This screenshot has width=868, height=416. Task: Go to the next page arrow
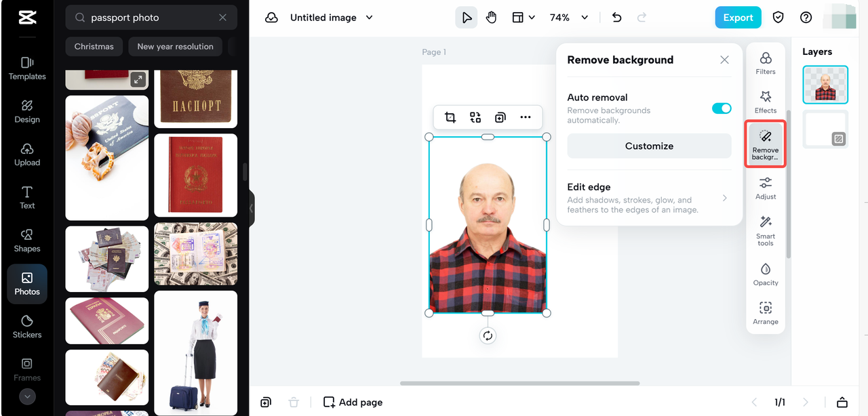click(806, 402)
